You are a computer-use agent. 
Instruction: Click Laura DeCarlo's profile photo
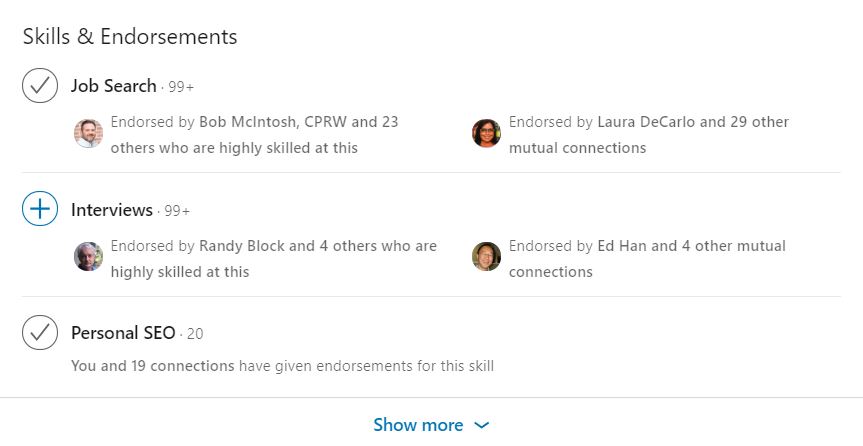coord(486,133)
